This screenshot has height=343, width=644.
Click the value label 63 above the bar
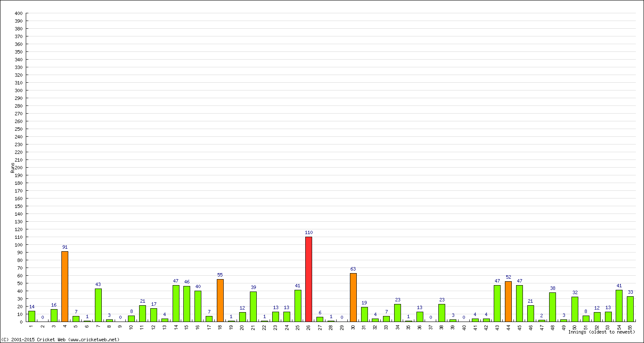point(353,269)
